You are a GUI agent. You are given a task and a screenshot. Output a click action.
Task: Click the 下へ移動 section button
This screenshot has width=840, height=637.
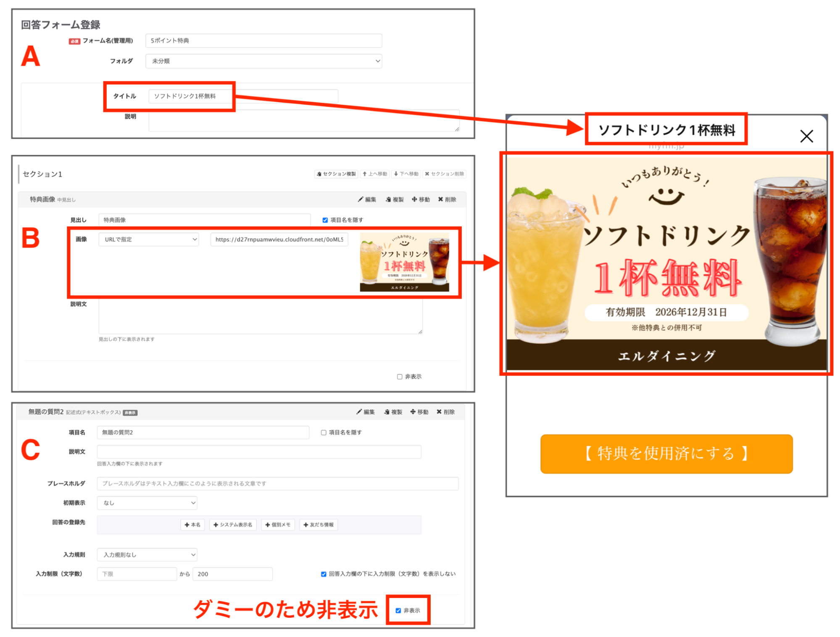pos(406,174)
